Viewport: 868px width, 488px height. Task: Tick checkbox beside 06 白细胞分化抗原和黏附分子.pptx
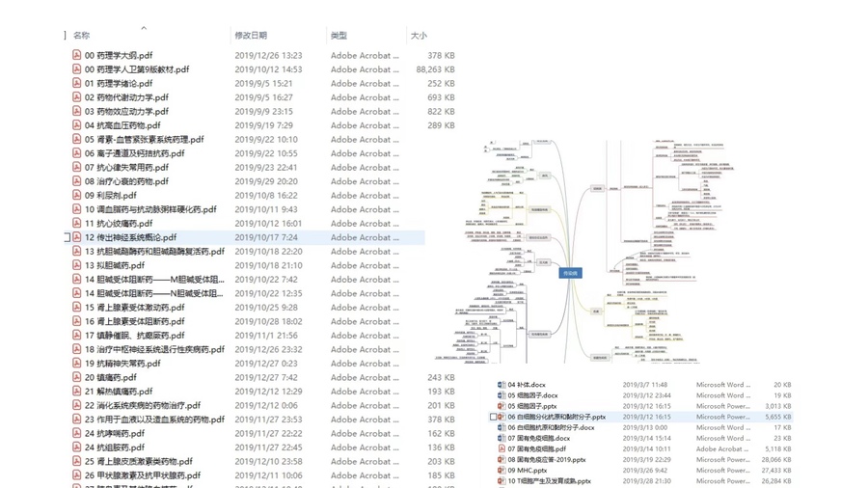point(493,418)
